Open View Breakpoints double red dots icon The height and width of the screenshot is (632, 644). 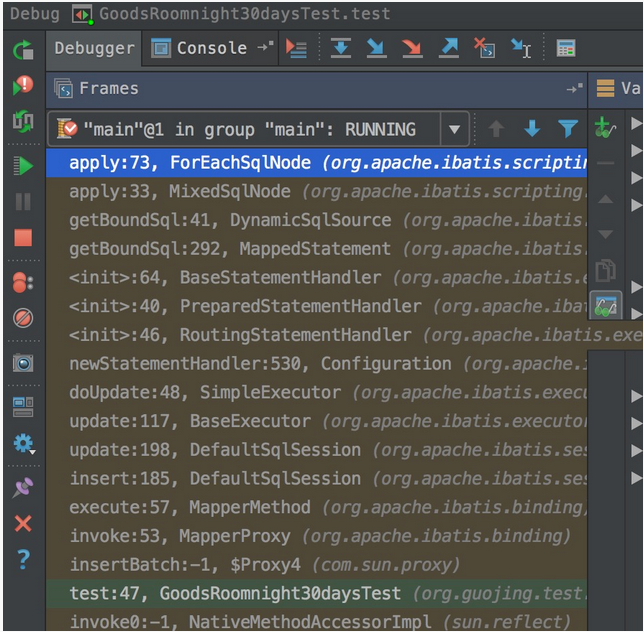[x=23, y=283]
